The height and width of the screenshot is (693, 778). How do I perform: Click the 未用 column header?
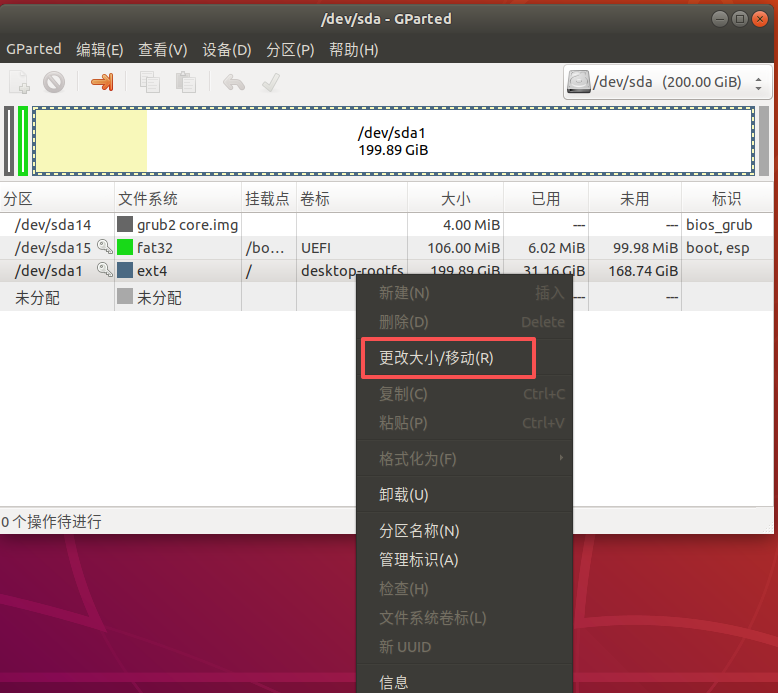click(x=635, y=198)
